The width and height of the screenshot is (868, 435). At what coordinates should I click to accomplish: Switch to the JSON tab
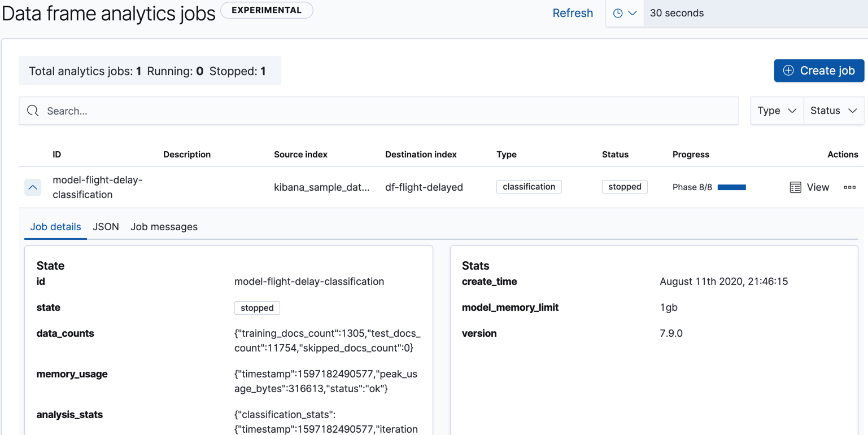(x=106, y=226)
